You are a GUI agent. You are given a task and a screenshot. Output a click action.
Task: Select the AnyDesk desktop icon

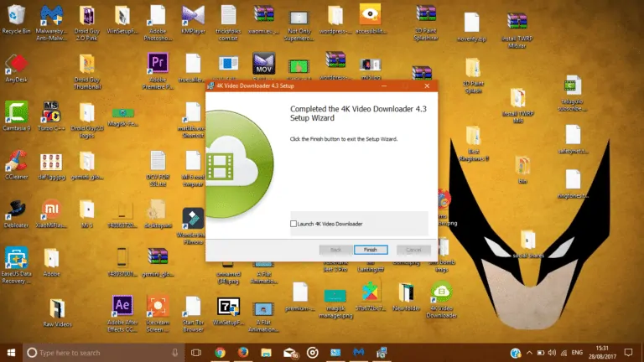click(17, 67)
